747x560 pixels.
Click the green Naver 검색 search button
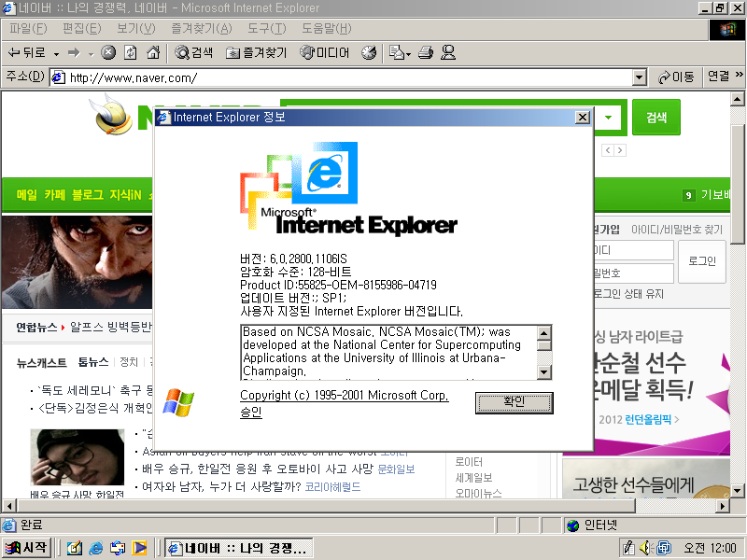click(x=656, y=118)
